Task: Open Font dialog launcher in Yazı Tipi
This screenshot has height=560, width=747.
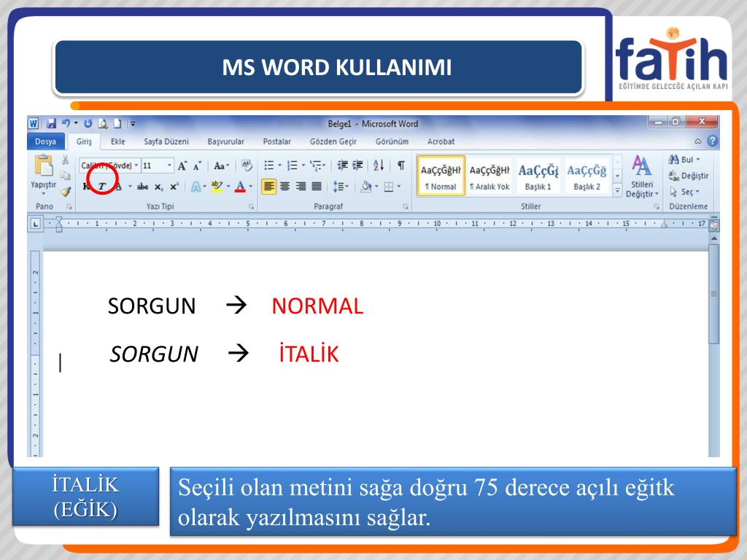Action: click(251, 207)
